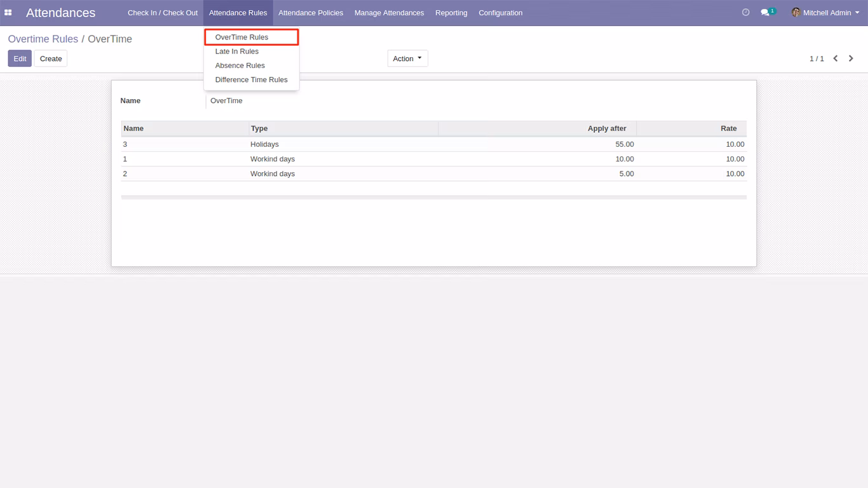
Task: Go to previous record arrow
Action: tap(836, 58)
